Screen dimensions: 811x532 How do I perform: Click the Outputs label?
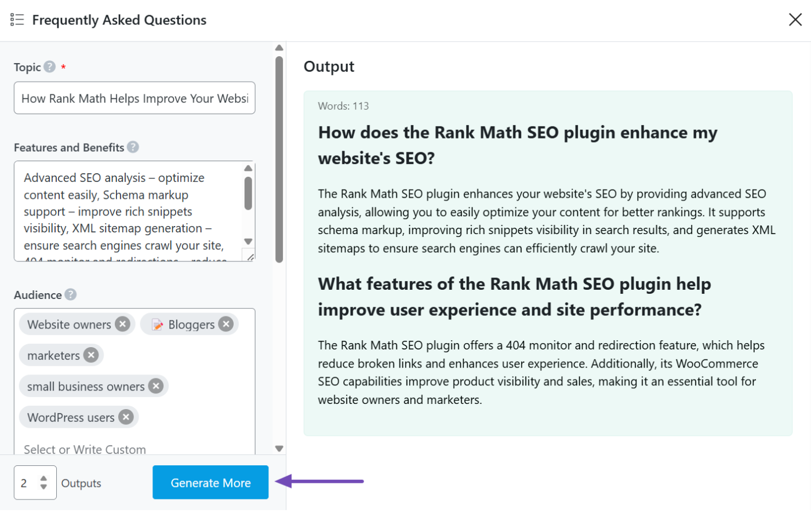click(81, 483)
